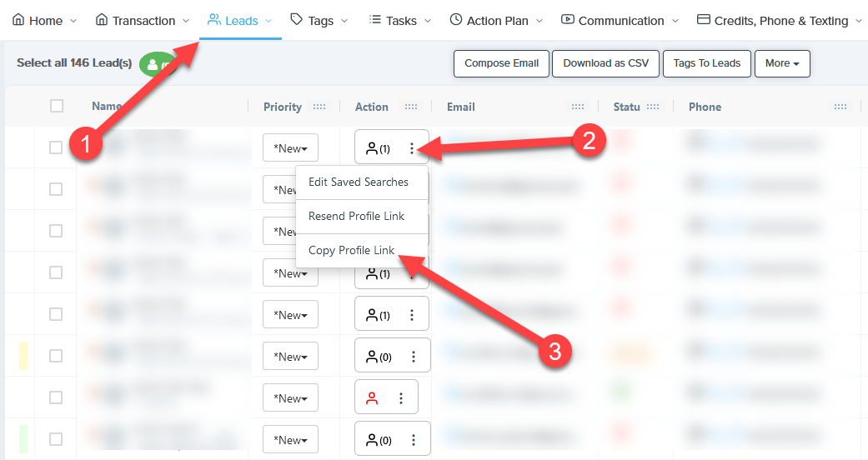Click the three-dot menu in first lead row

pos(412,149)
